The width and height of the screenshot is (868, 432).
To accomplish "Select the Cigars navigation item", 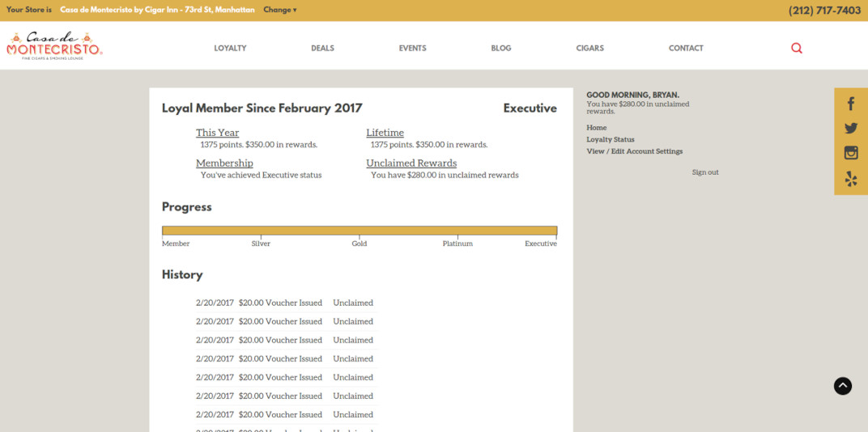I will tap(589, 49).
